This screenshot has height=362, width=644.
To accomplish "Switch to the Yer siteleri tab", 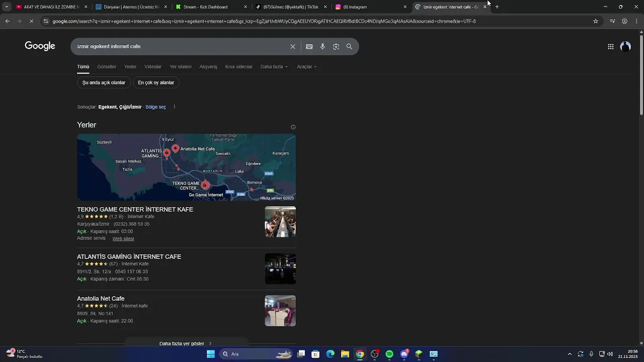I will click(181, 66).
